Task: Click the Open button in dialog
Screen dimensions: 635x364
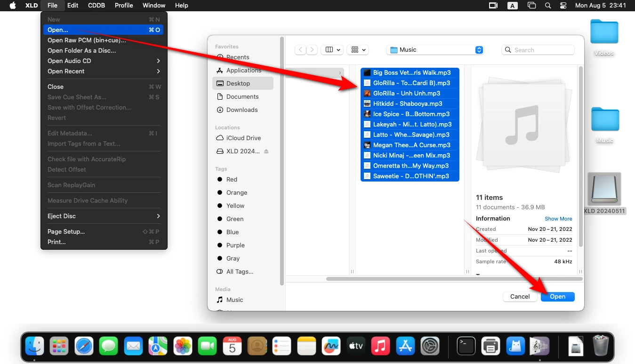Action: 558,297
